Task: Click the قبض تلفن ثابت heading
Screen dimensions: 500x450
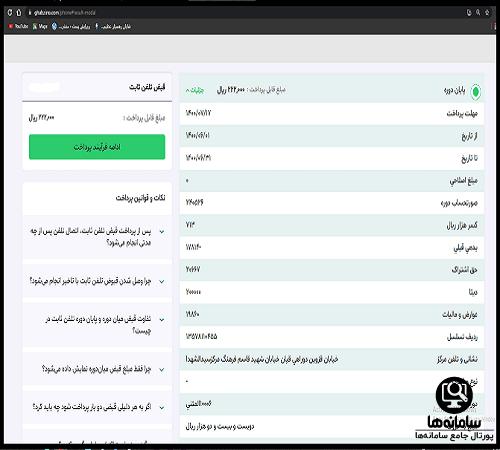Action: pos(147,87)
